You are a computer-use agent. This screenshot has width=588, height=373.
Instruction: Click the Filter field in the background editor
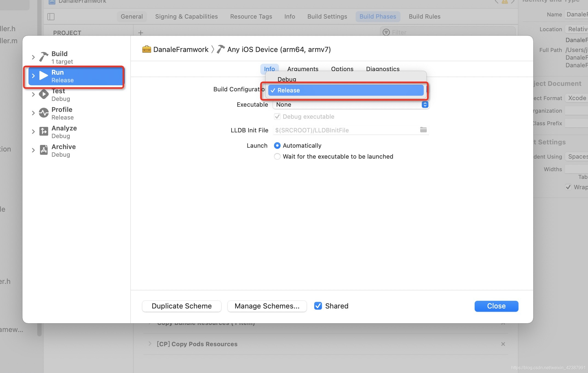448,32
